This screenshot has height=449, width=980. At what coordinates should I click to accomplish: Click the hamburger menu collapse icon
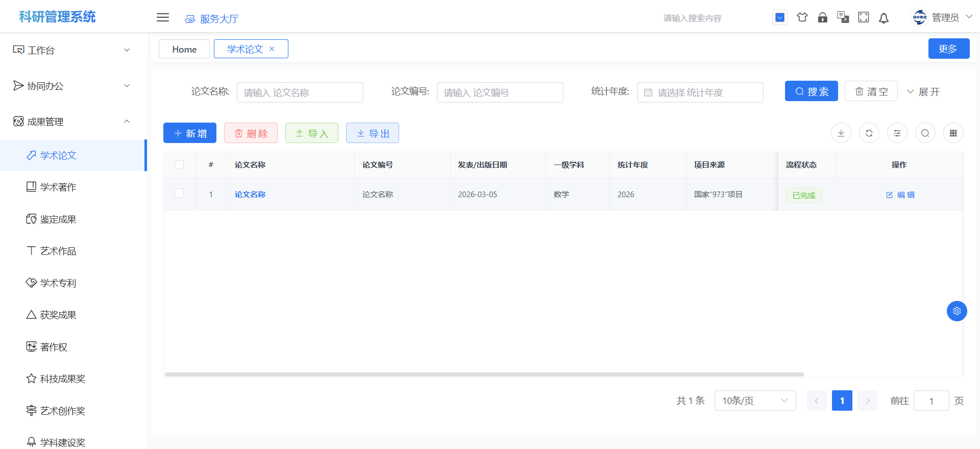point(163,17)
